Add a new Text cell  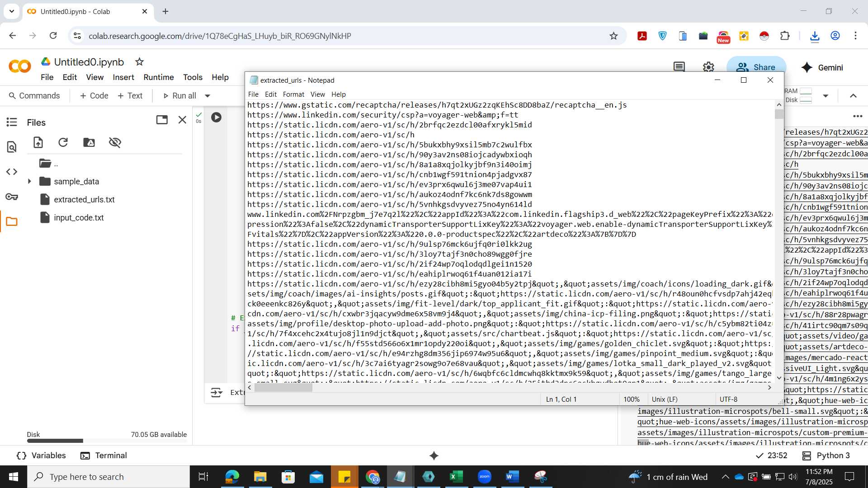pyautogui.click(x=130, y=96)
